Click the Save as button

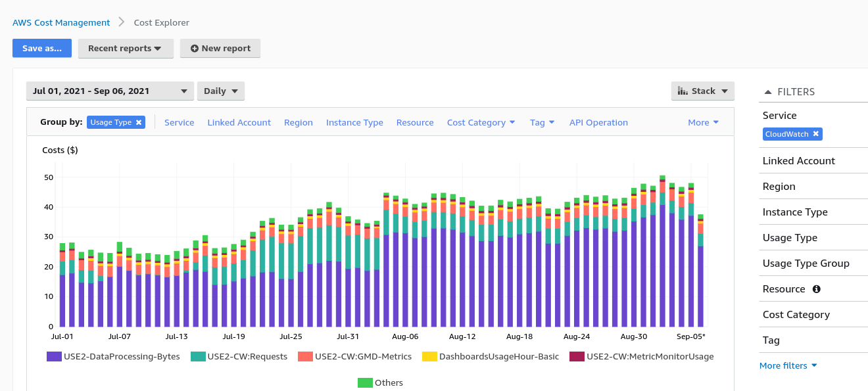41,48
